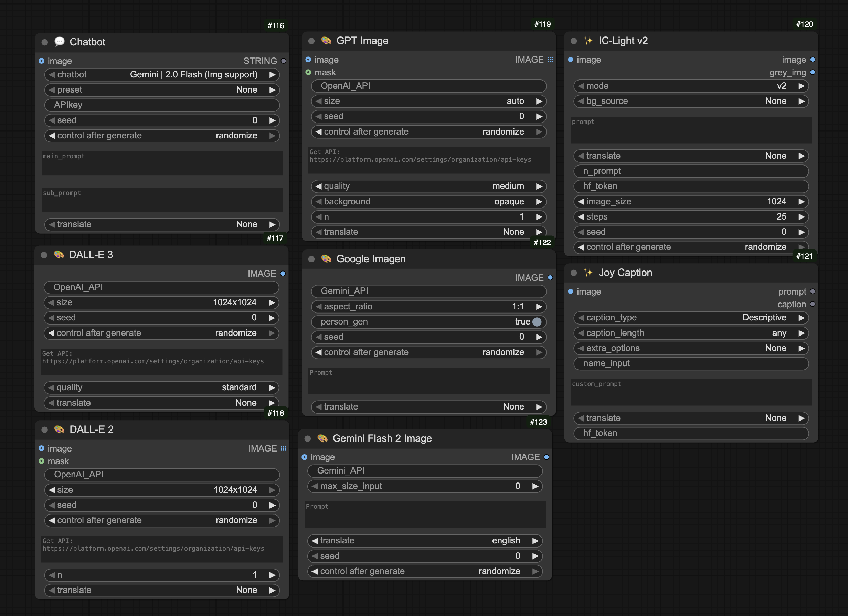The image size is (848, 616).
Task: Click the Joy Caption prompt output socket
Action: point(813,291)
